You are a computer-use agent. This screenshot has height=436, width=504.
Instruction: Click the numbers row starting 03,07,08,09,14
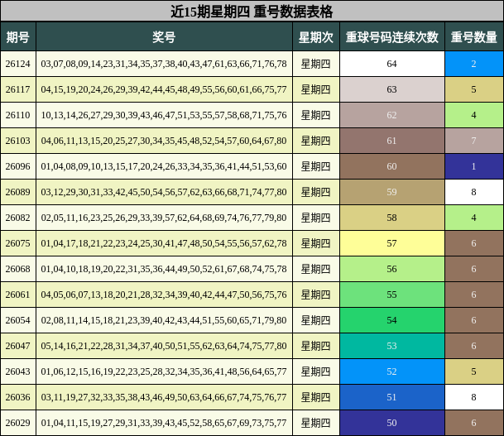(164, 64)
